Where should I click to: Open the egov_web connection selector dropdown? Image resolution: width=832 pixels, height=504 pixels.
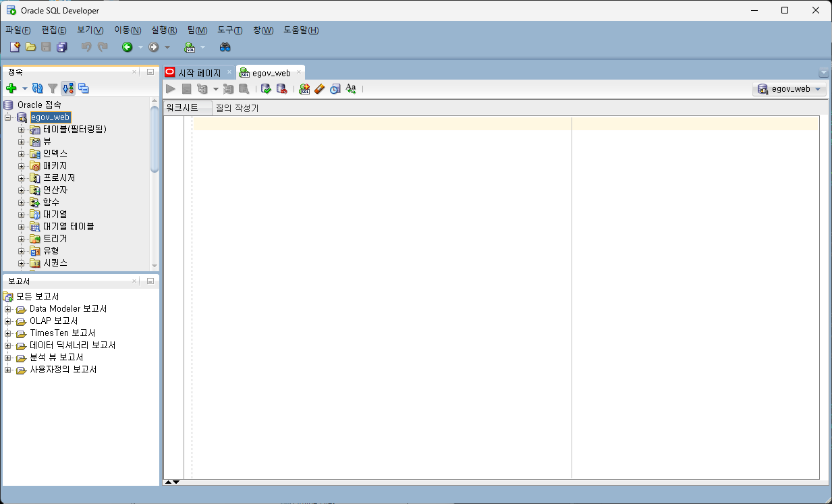pos(789,89)
